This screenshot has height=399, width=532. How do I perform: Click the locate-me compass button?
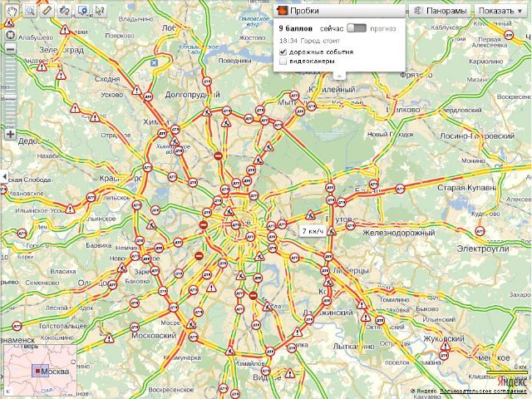(x=10, y=35)
